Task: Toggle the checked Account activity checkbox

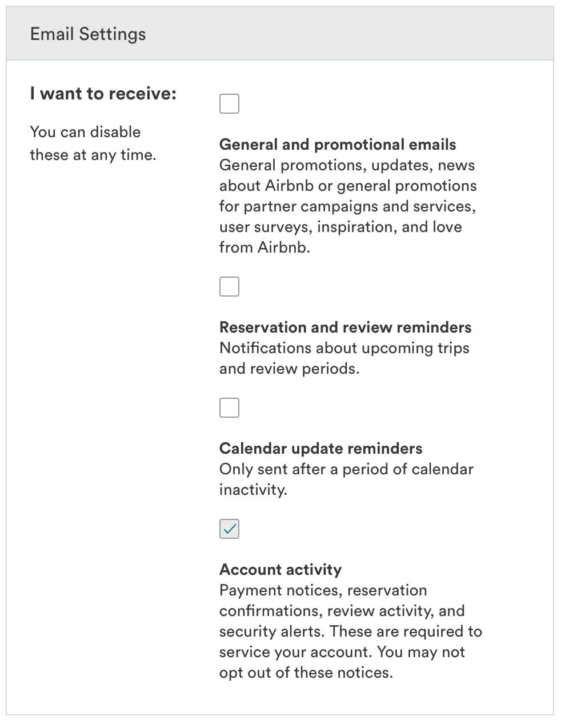Action: (229, 529)
